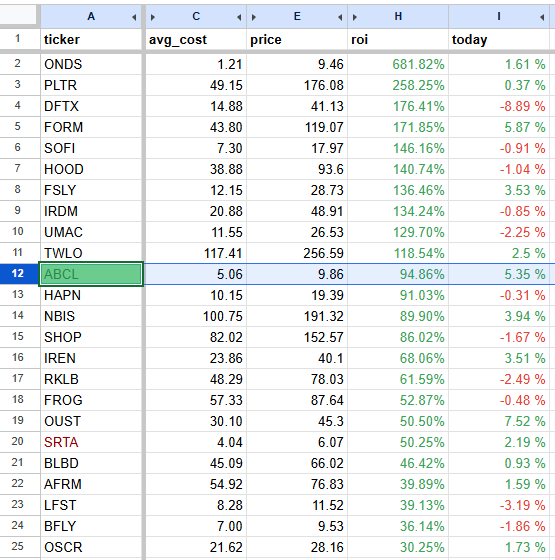Click the highlighted ABCL cell

[91, 274]
